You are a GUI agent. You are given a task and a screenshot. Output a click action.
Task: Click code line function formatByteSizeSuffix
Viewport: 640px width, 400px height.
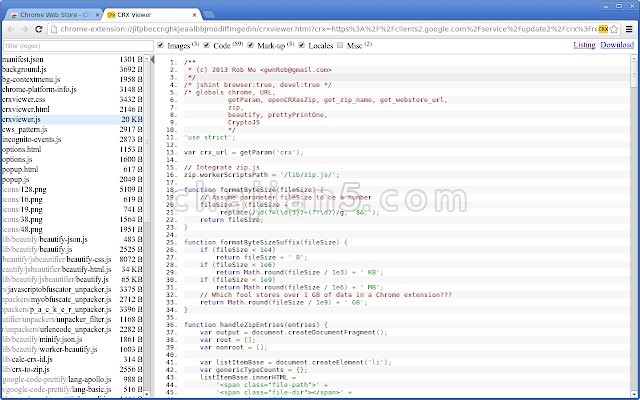point(266,242)
